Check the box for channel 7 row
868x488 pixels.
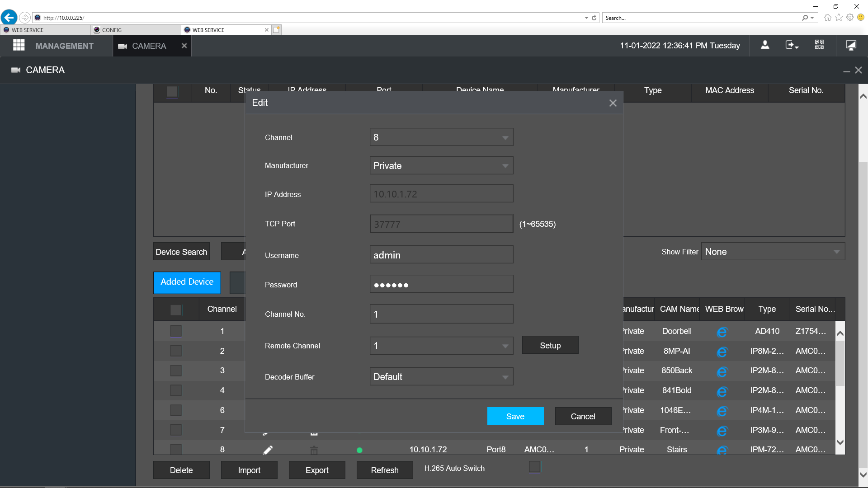[x=176, y=430]
